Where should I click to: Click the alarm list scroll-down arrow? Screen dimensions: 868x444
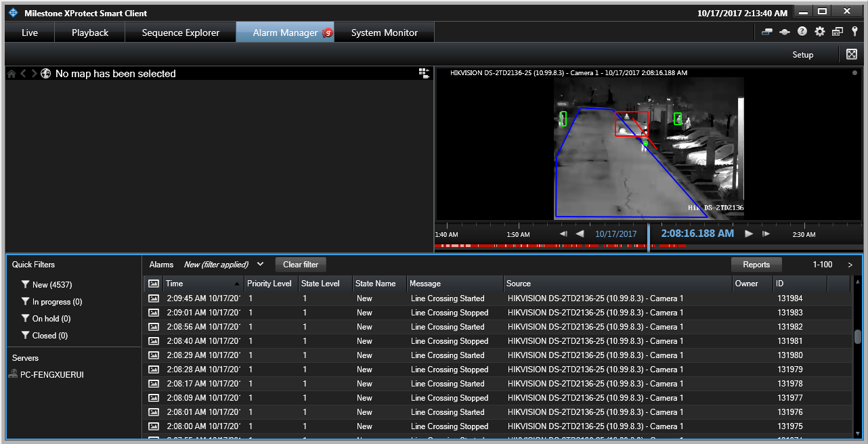coord(857,433)
